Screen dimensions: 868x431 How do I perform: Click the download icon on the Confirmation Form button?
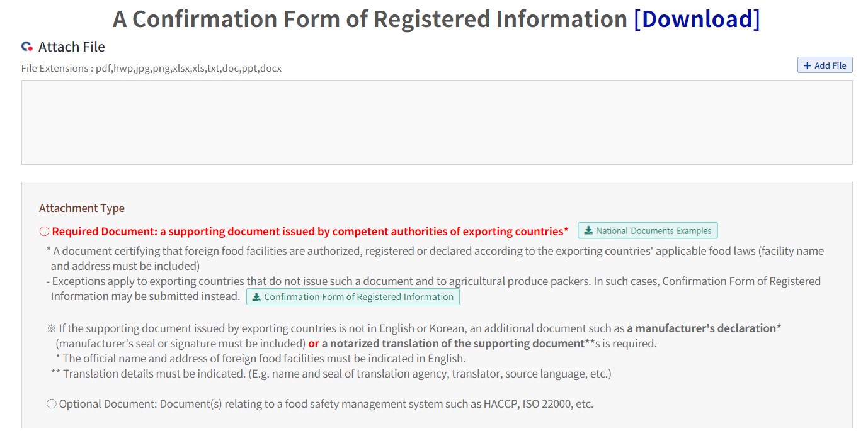(256, 297)
